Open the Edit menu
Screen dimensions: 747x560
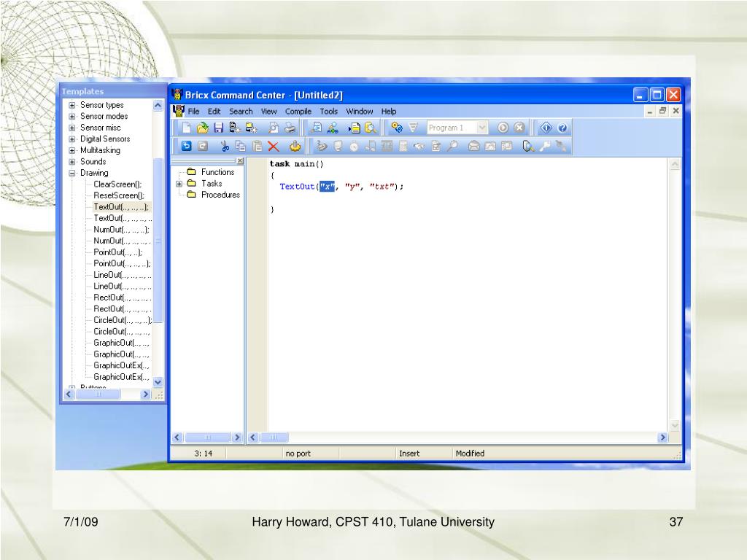pyautogui.click(x=214, y=112)
